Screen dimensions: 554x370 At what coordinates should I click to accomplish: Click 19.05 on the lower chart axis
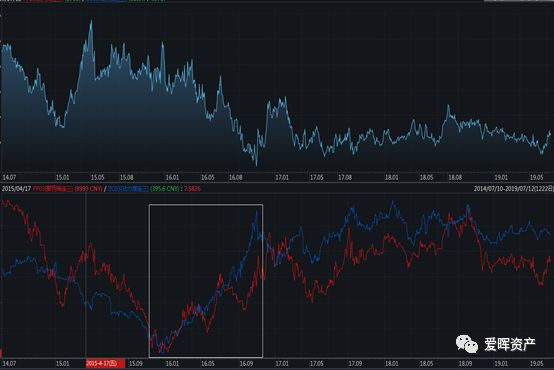pyautogui.click(x=536, y=363)
